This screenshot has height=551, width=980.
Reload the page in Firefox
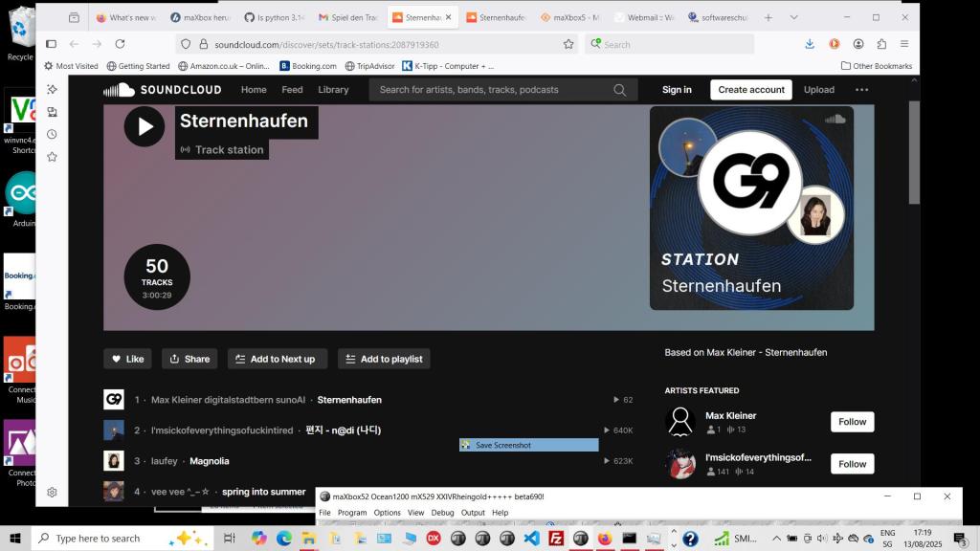click(120, 44)
